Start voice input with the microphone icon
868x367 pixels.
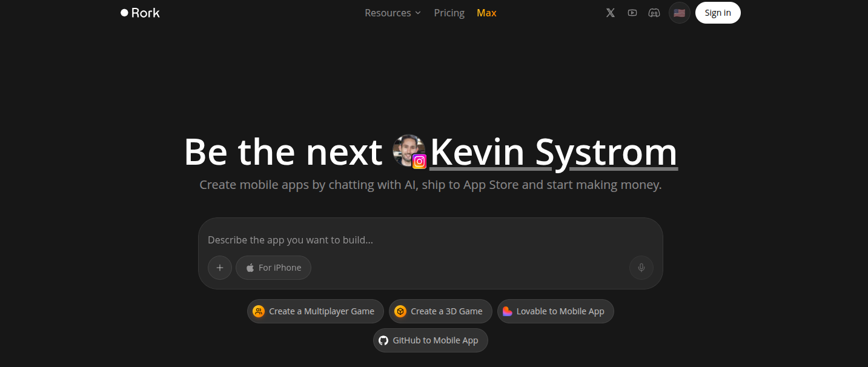(641, 268)
